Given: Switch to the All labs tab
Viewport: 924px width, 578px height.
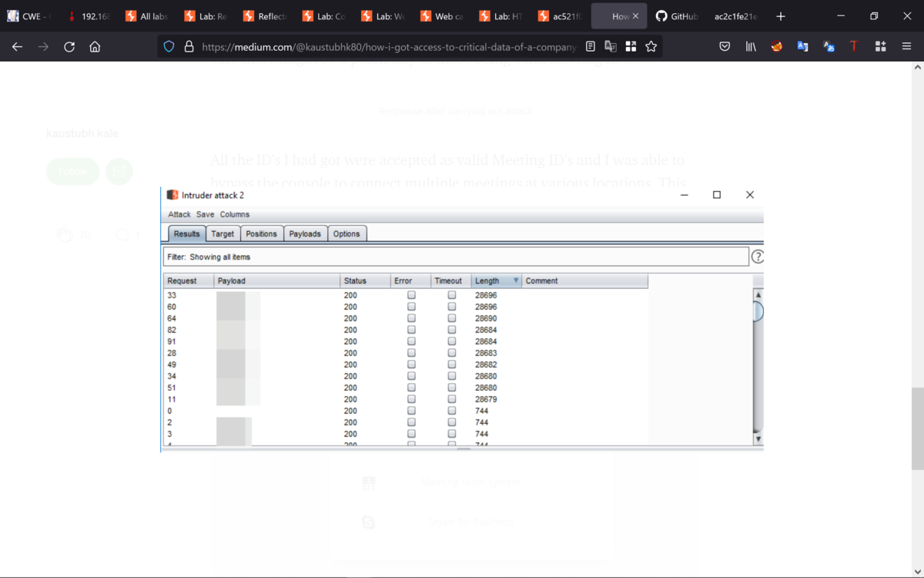Looking at the screenshot, I should pos(146,16).
